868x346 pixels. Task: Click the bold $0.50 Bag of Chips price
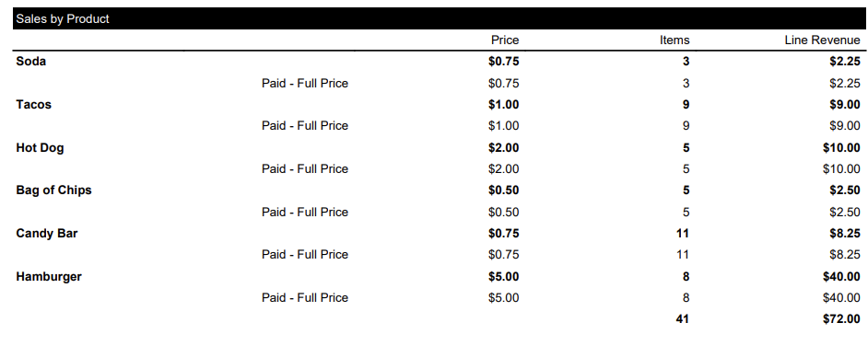pos(504,190)
